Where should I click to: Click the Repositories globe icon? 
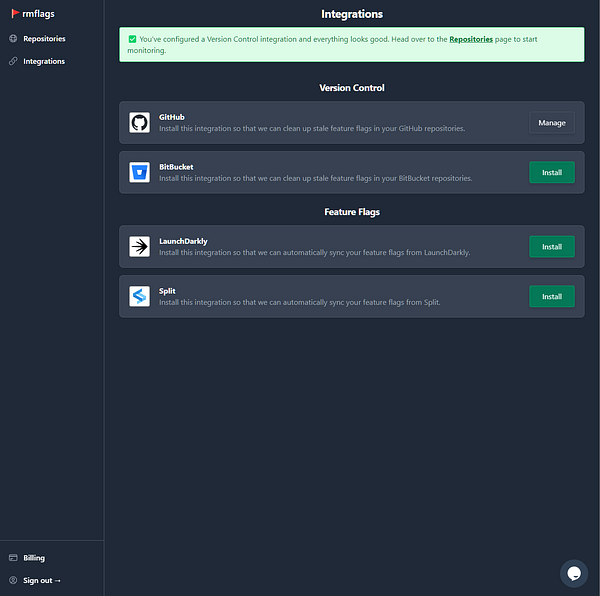[13, 38]
